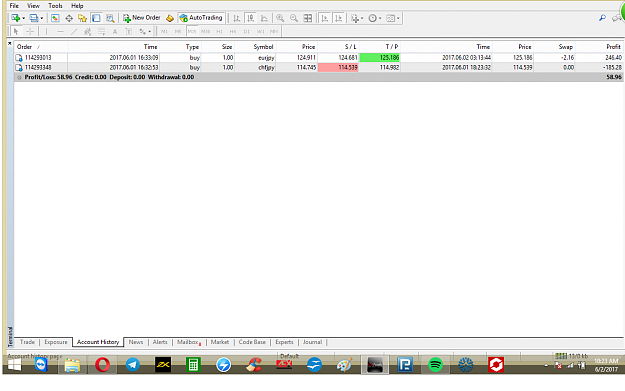Click the green T/P cell 125.186

click(x=379, y=57)
